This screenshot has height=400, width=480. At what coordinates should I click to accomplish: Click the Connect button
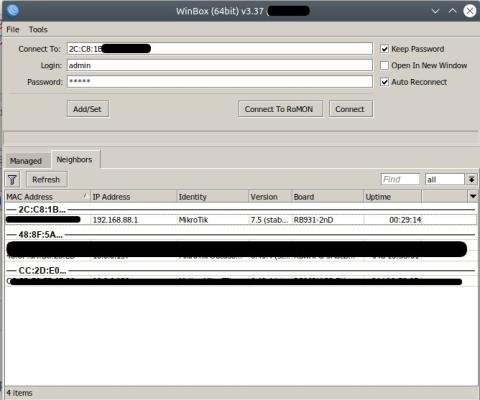pyautogui.click(x=350, y=109)
